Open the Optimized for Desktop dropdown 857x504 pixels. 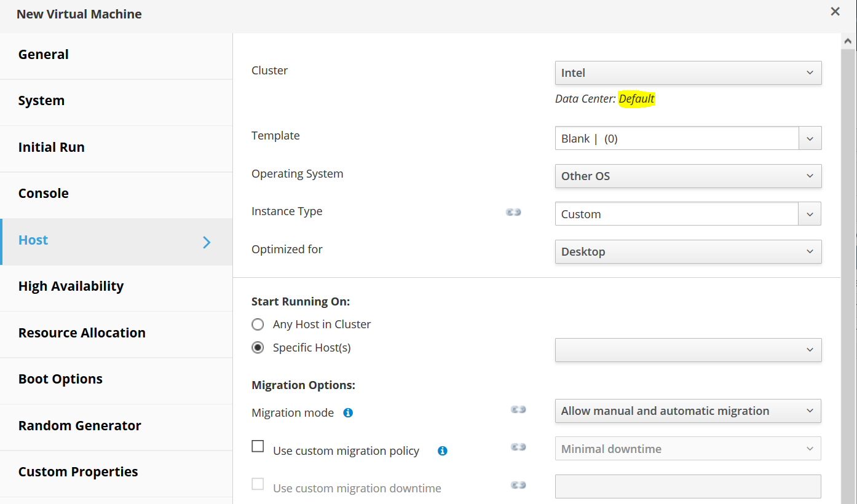pos(688,252)
